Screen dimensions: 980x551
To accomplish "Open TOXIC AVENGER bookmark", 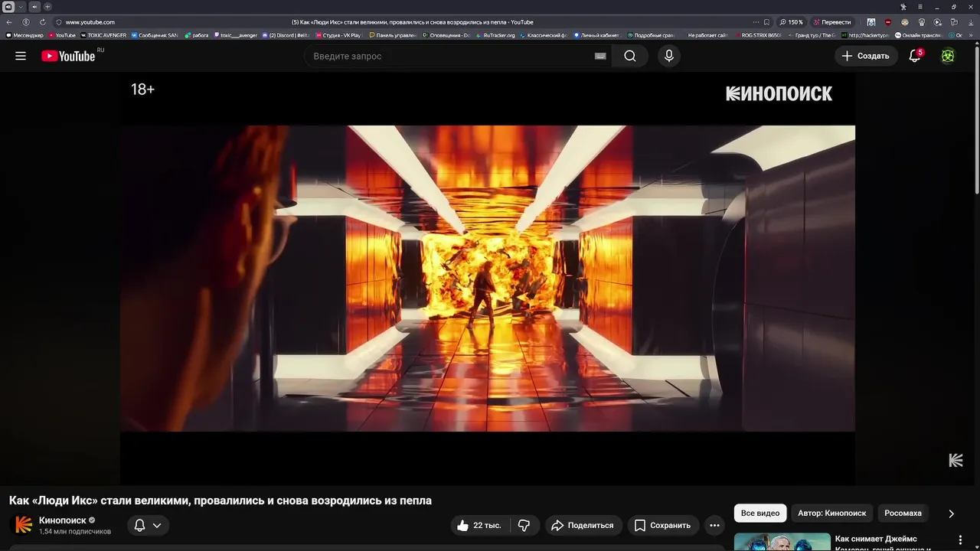I will point(104,35).
